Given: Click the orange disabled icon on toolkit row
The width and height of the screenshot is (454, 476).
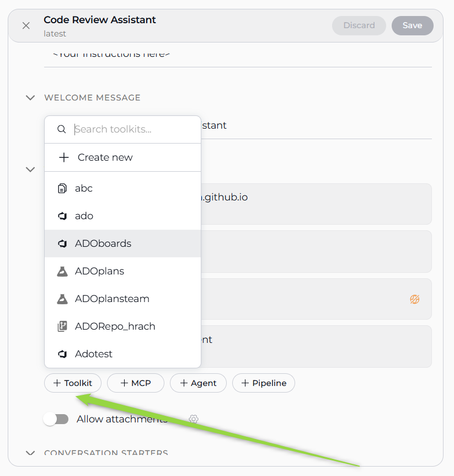Looking at the screenshot, I should (x=415, y=299).
